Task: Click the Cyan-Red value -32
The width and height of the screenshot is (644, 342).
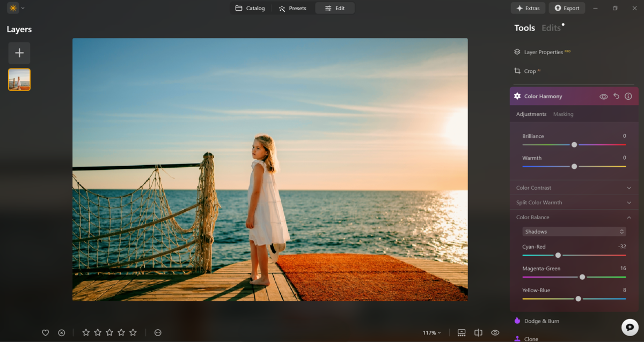Action: pyautogui.click(x=622, y=247)
